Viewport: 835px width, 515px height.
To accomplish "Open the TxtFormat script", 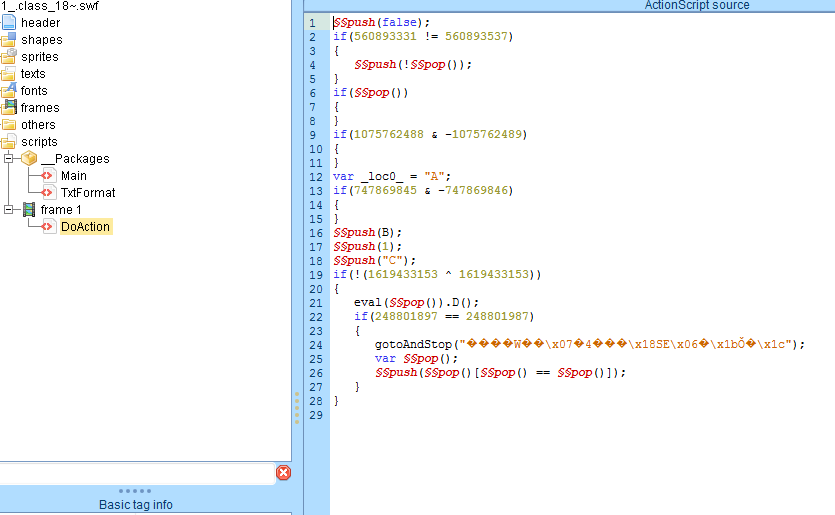I will [x=88, y=193].
